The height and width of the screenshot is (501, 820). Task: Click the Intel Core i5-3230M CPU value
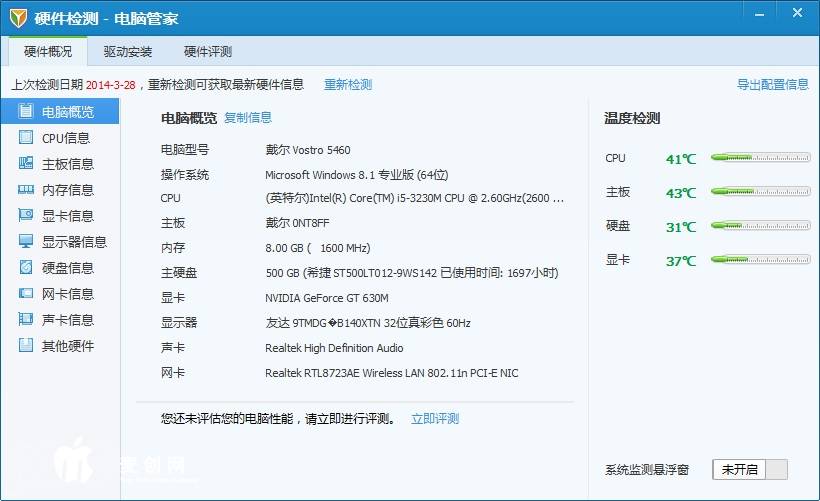415,198
